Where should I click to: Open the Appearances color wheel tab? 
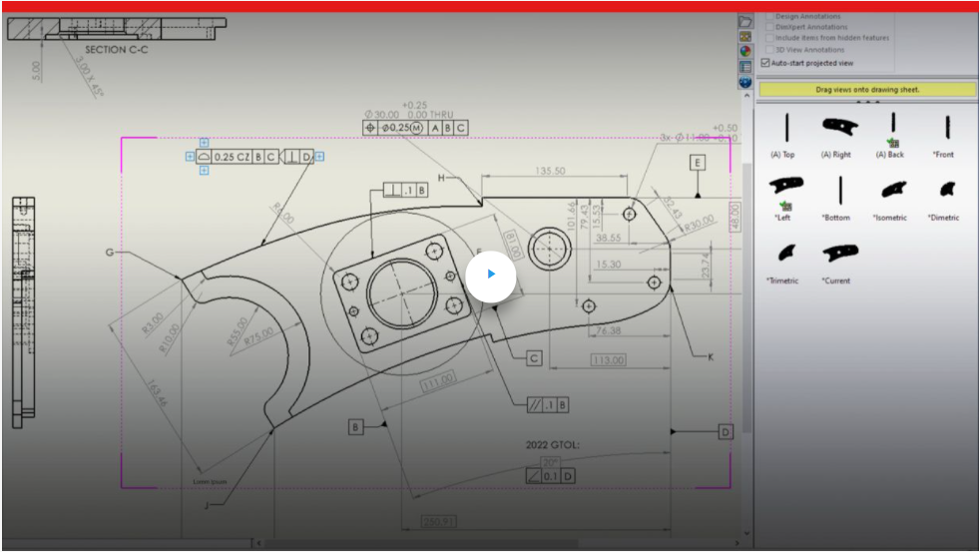coord(744,51)
